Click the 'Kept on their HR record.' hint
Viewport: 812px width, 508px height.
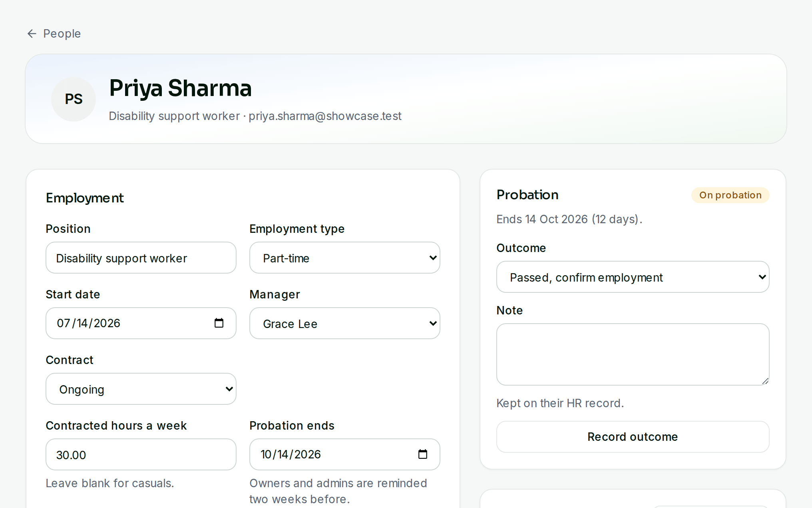[x=560, y=403]
